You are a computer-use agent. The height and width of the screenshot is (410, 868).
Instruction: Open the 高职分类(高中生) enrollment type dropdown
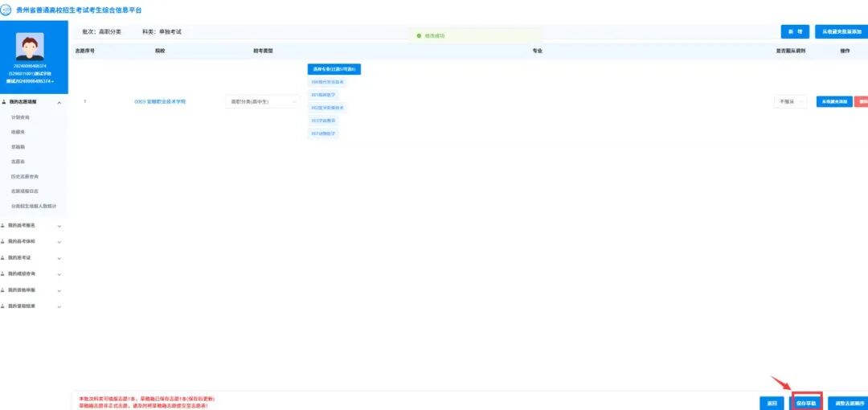[261, 102]
